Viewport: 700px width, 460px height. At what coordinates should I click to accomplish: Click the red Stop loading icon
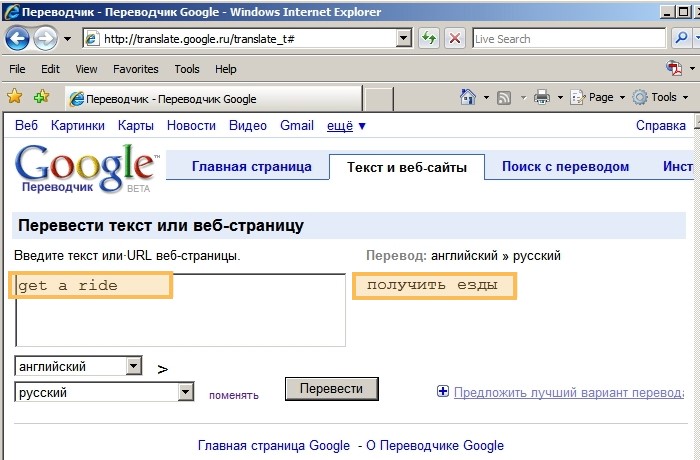[454, 38]
